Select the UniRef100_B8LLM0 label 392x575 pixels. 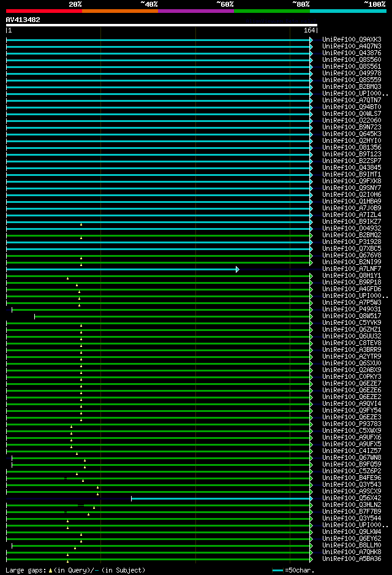[x=352, y=546]
